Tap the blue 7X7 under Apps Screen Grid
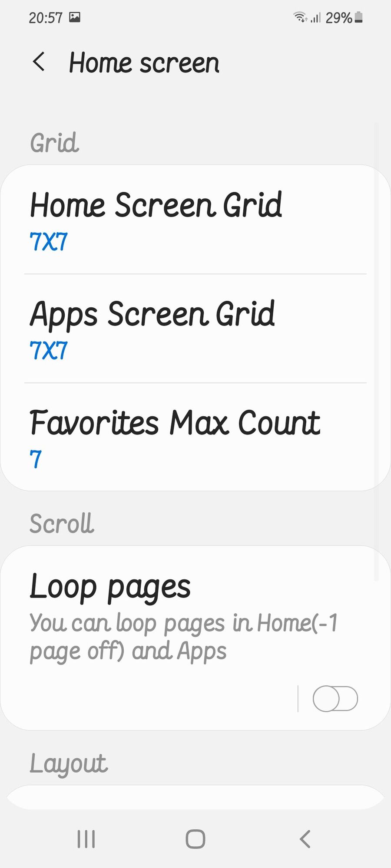The image size is (391, 868). pyautogui.click(x=49, y=350)
